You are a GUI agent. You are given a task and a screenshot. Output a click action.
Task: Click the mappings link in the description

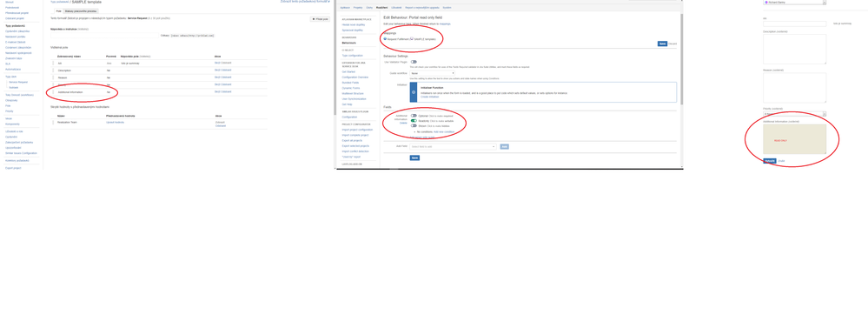pyautogui.click(x=445, y=23)
